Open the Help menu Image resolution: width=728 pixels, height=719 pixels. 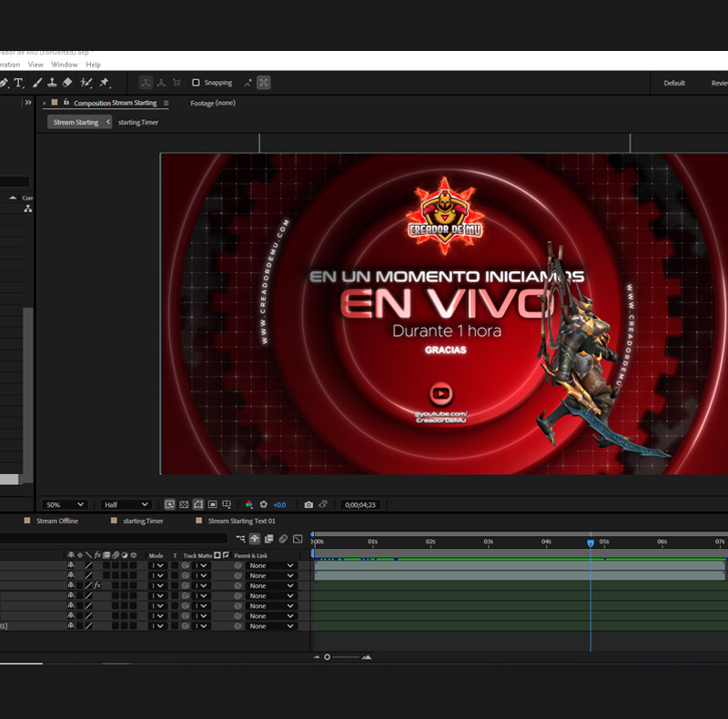click(93, 65)
